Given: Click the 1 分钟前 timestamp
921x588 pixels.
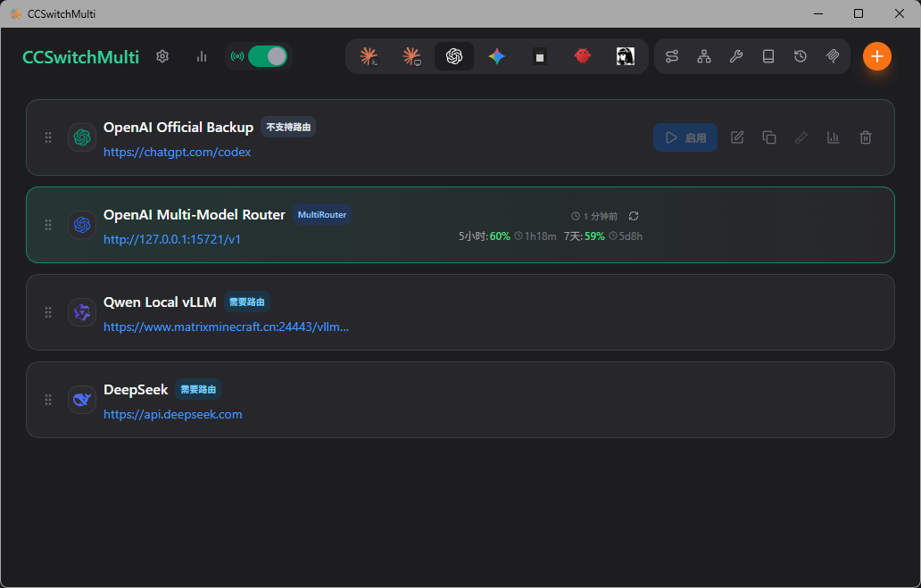Looking at the screenshot, I should point(594,216).
